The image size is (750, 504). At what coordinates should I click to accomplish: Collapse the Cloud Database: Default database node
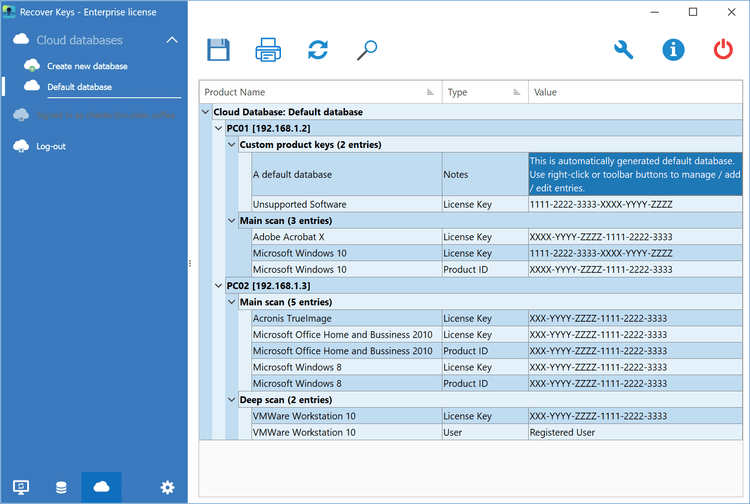click(206, 112)
